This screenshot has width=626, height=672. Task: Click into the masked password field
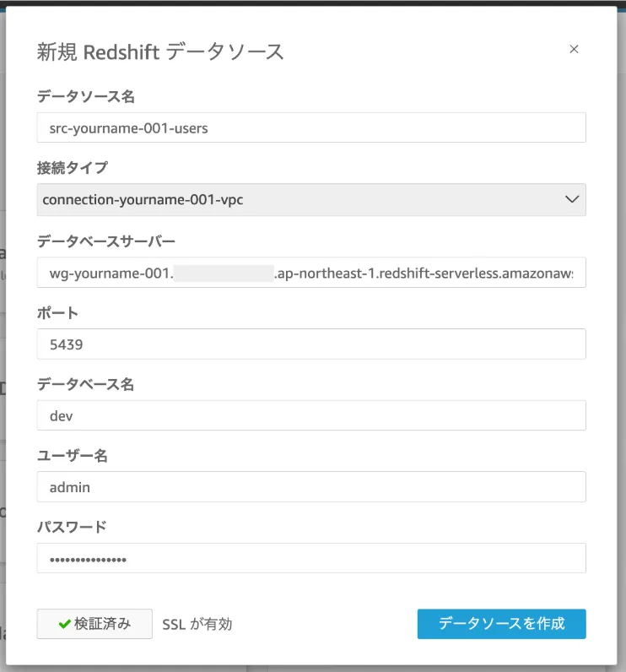tap(311, 558)
